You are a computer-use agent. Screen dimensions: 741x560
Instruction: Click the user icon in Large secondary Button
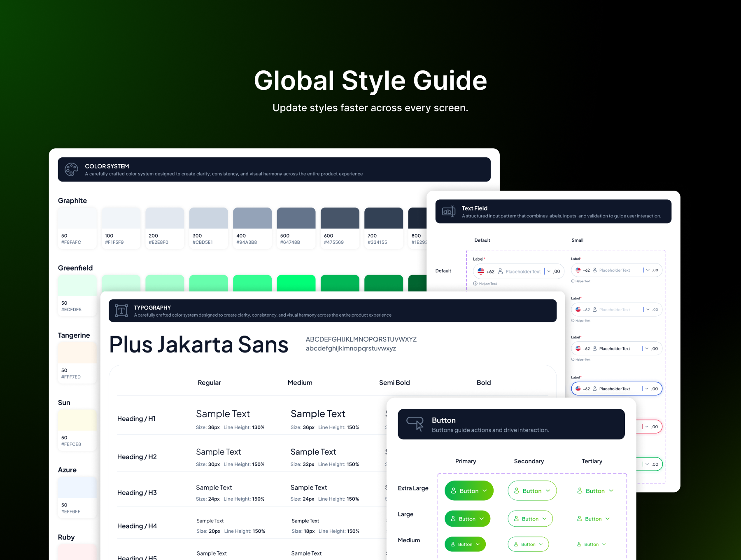click(516, 519)
